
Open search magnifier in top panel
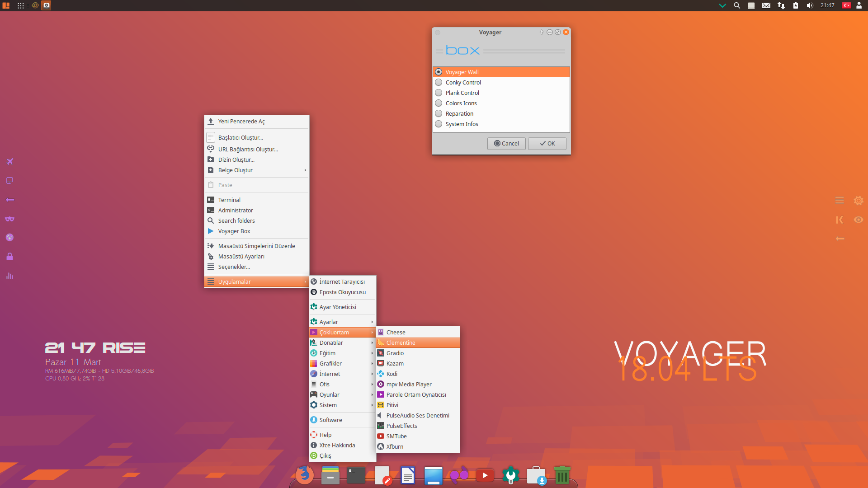pos(737,5)
